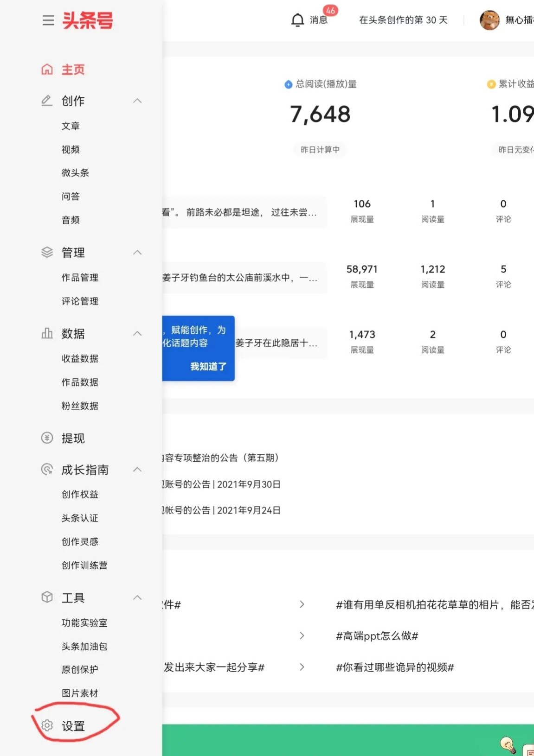Collapse the 工具 section chevron
Screen dimensions: 534x756
(x=137, y=597)
